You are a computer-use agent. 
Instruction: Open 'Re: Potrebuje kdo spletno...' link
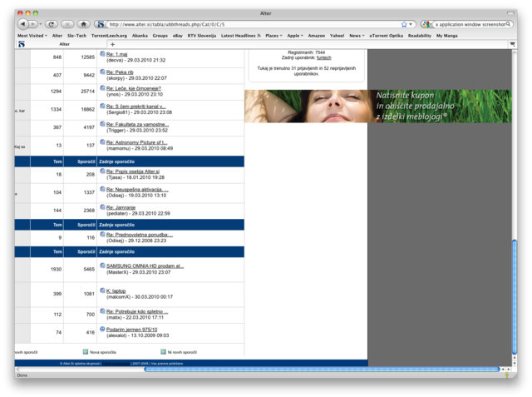(x=137, y=311)
